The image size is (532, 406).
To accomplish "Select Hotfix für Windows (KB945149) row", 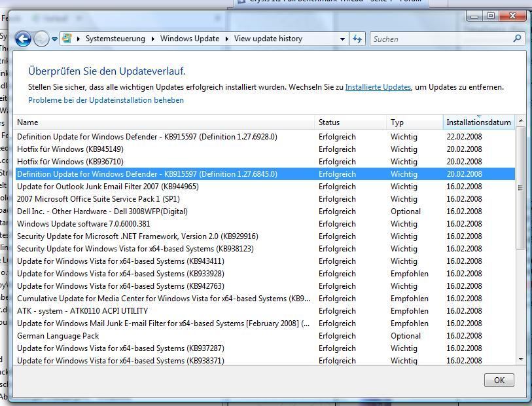I will [265, 149].
